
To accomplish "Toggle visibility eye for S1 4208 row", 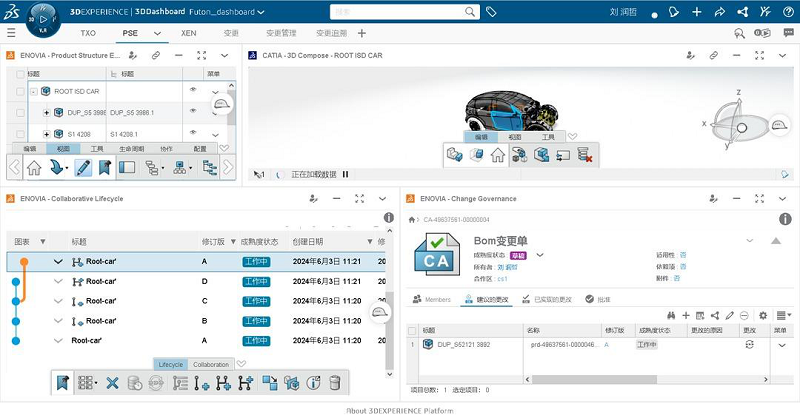I will click(x=194, y=134).
